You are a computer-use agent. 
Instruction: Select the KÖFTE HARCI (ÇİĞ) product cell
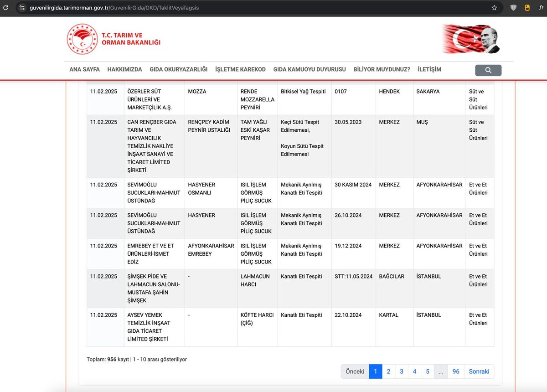(258, 327)
